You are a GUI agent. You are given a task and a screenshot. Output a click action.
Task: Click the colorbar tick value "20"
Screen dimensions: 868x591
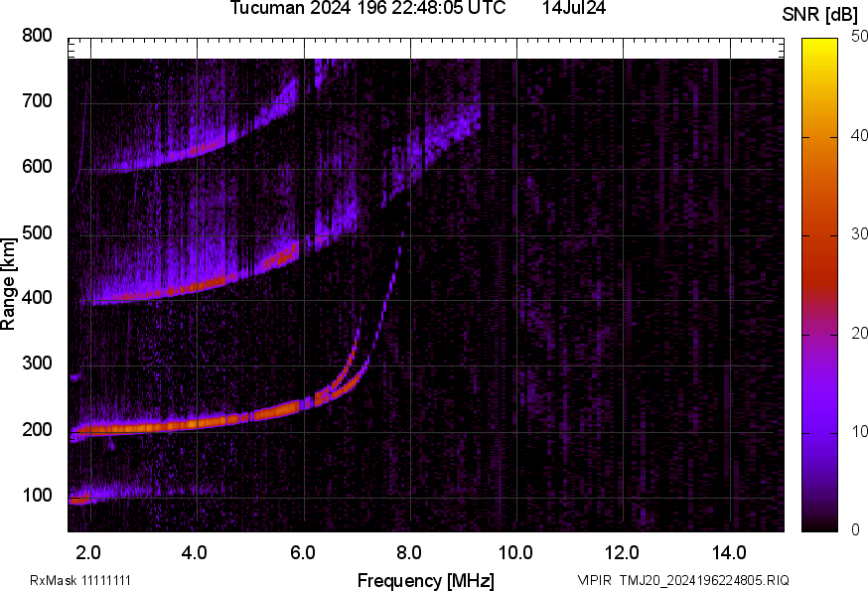(x=860, y=334)
